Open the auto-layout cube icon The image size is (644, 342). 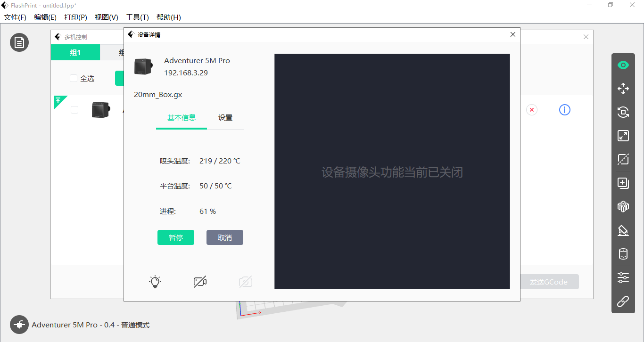click(623, 206)
